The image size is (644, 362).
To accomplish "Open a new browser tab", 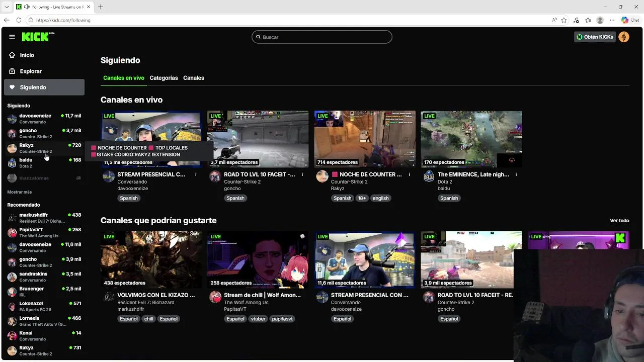I will (101, 7).
